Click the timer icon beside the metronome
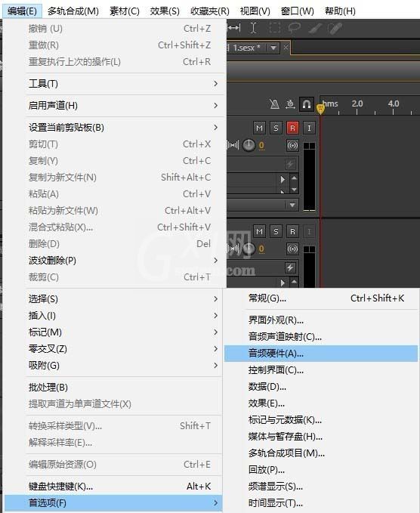 [290, 104]
